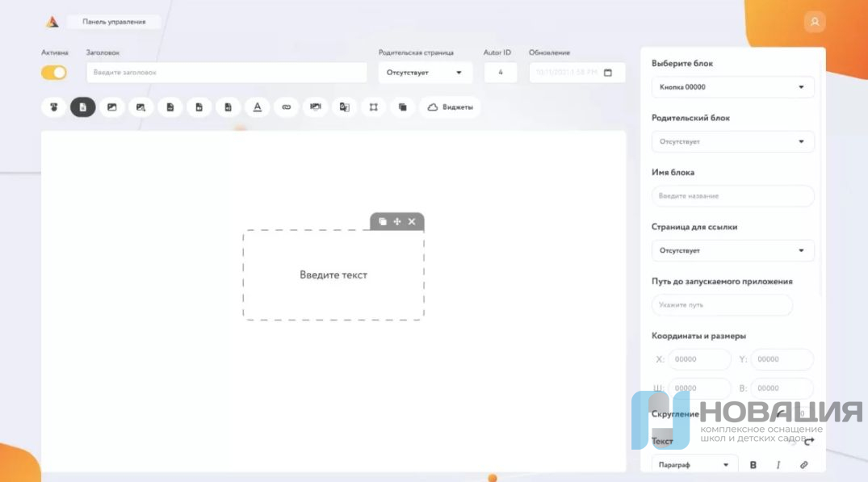Click the translate tool icon in the toolbar
The width and height of the screenshot is (868, 482).
coord(344,107)
